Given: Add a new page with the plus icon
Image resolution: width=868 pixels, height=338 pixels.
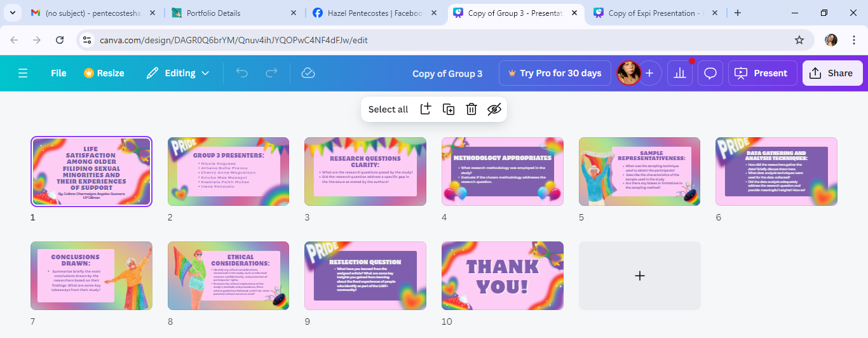Looking at the screenshot, I should pyautogui.click(x=426, y=109).
